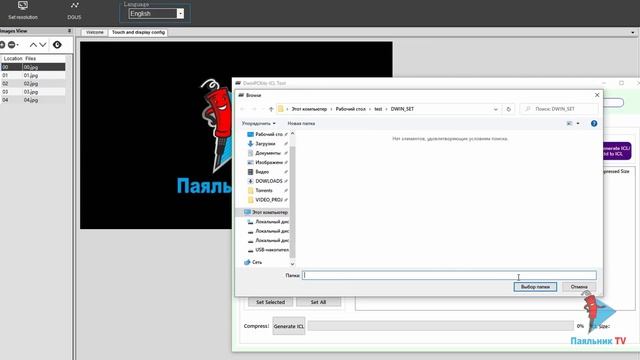This screenshot has height=360, width=640.
Task: Click the Set Selected button
Action: click(270, 302)
